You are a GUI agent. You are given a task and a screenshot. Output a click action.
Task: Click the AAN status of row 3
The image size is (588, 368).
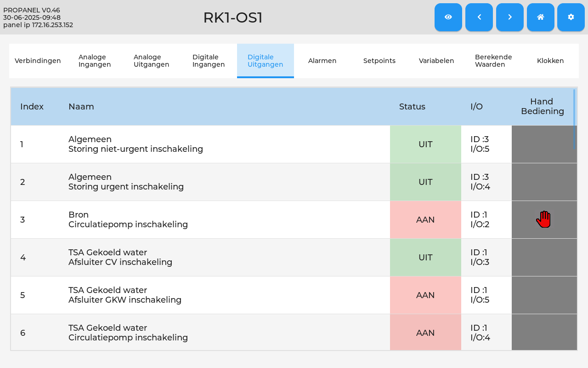425,220
